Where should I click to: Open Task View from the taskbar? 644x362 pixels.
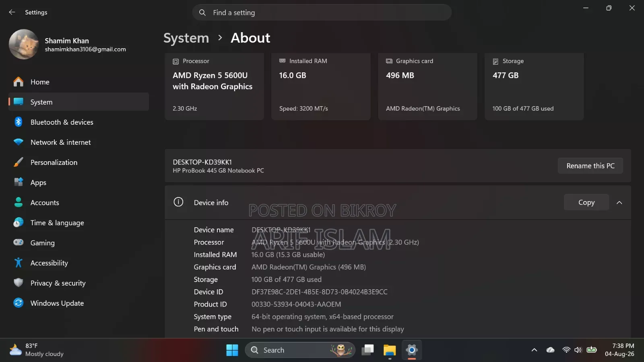pos(368,350)
